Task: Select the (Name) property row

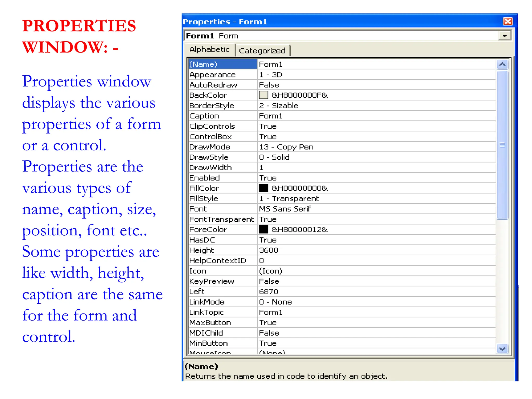Action: 223,64
